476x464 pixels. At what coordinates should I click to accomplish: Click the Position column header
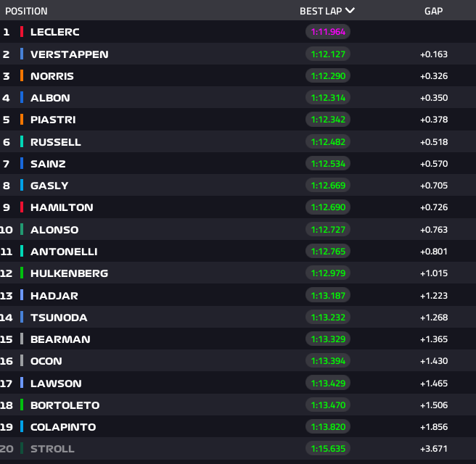(x=26, y=11)
